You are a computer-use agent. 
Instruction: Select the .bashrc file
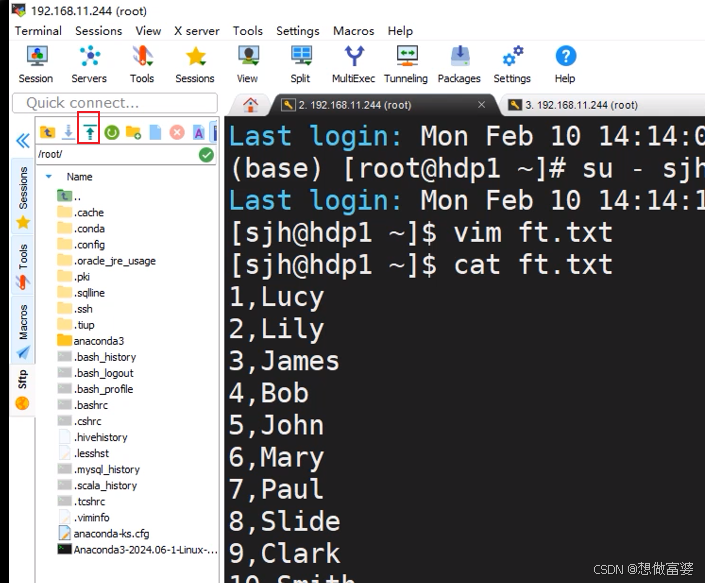(83, 405)
